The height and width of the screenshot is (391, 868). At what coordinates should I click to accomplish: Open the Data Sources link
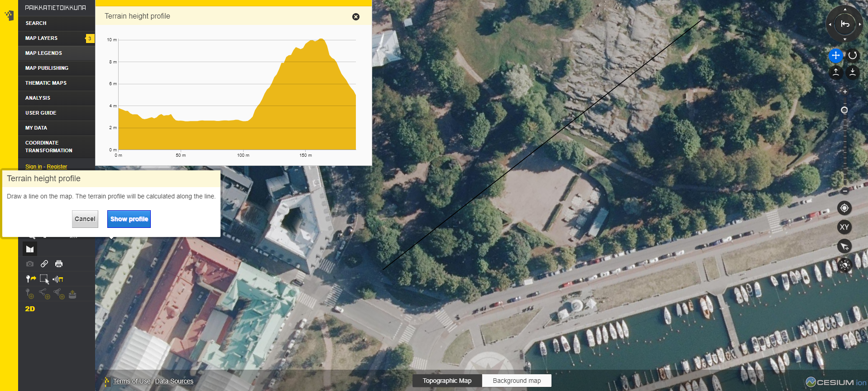tap(174, 381)
